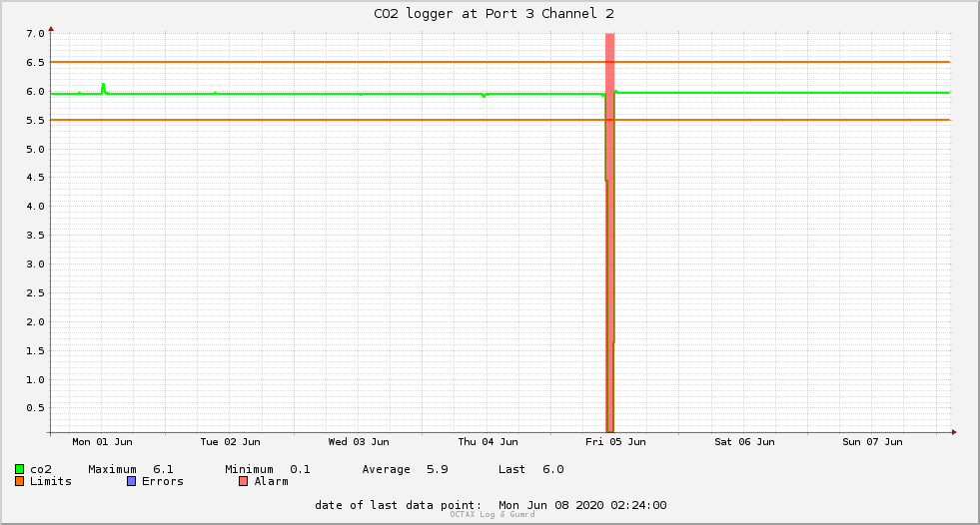Click the 6.5 y-axis value

(x=36, y=63)
